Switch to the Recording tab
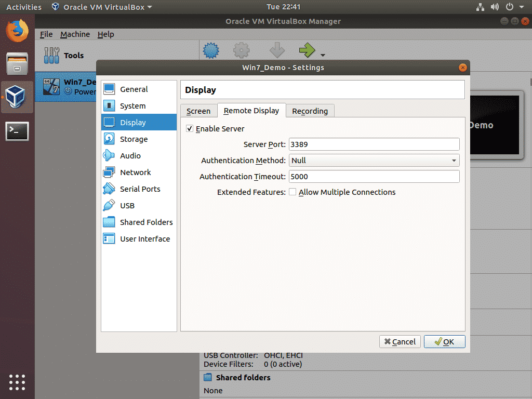 310,111
